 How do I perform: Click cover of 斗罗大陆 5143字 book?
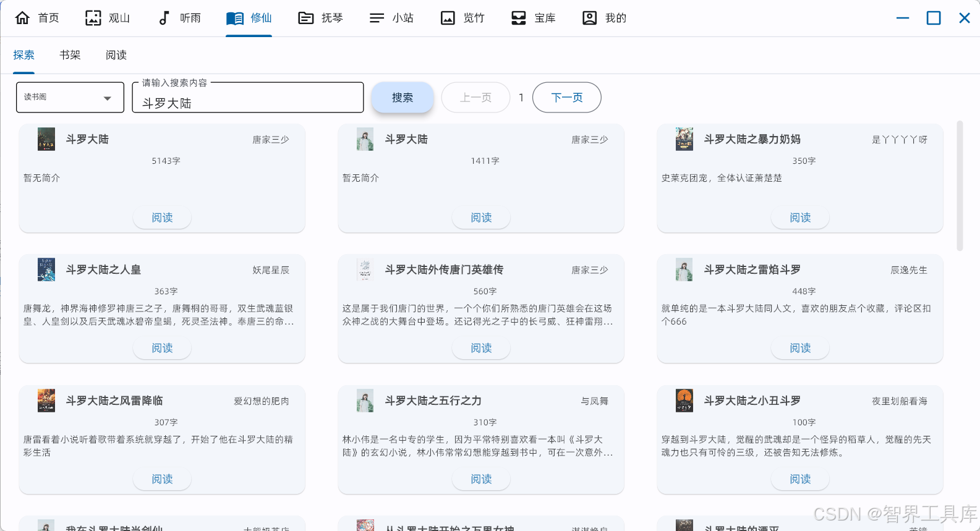pos(46,139)
